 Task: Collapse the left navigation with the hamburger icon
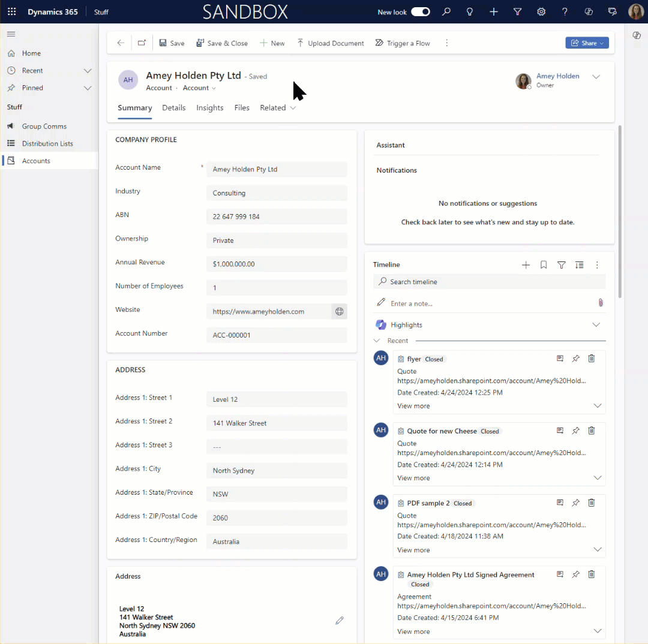pos(11,34)
